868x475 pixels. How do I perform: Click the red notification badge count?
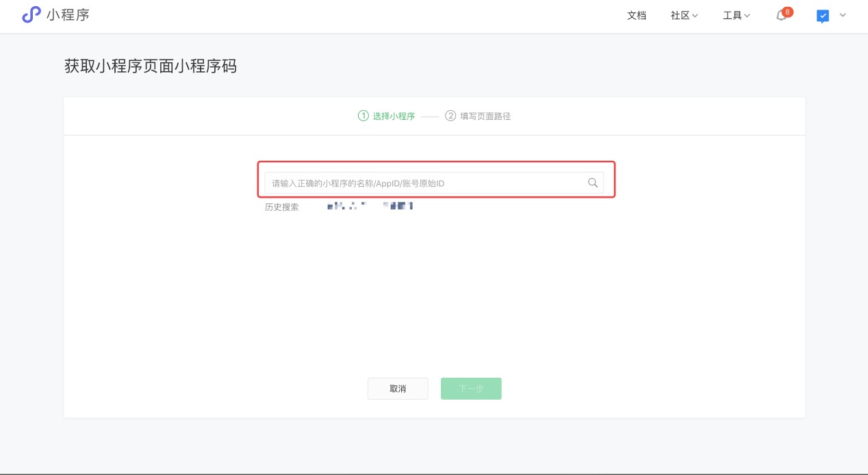point(788,12)
